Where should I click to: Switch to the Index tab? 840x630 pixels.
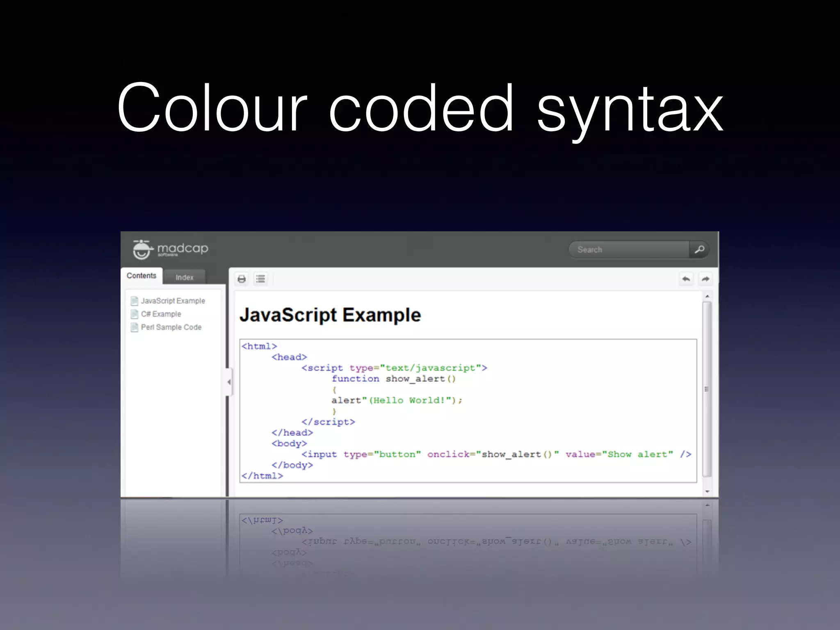[185, 277]
